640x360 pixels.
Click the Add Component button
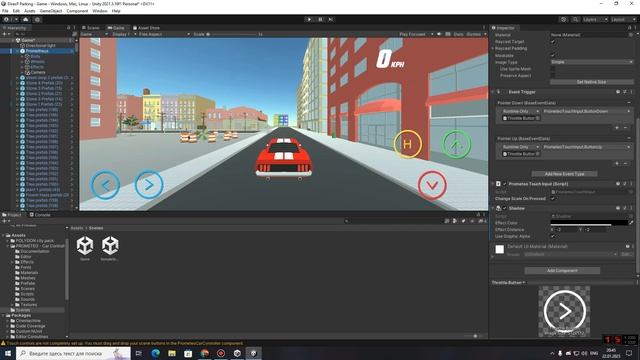[x=562, y=271]
